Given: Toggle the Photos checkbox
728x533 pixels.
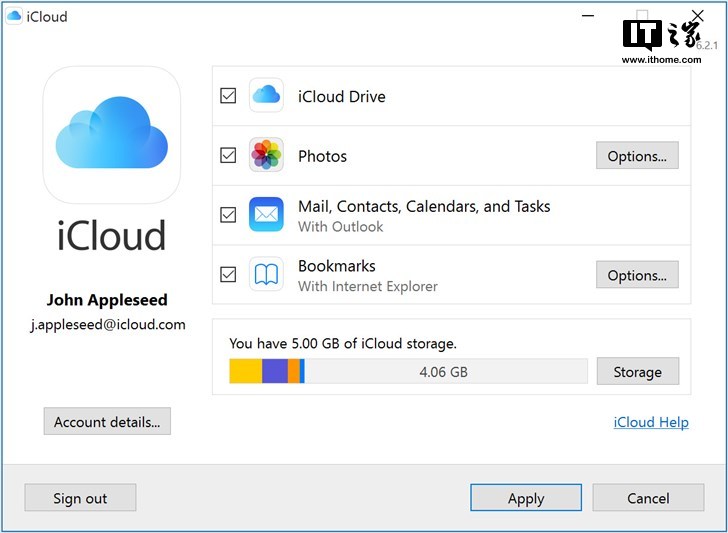Looking at the screenshot, I should (x=228, y=156).
